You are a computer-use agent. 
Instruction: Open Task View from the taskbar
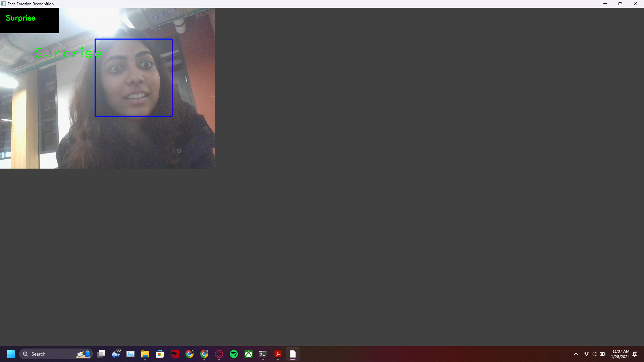101,354
